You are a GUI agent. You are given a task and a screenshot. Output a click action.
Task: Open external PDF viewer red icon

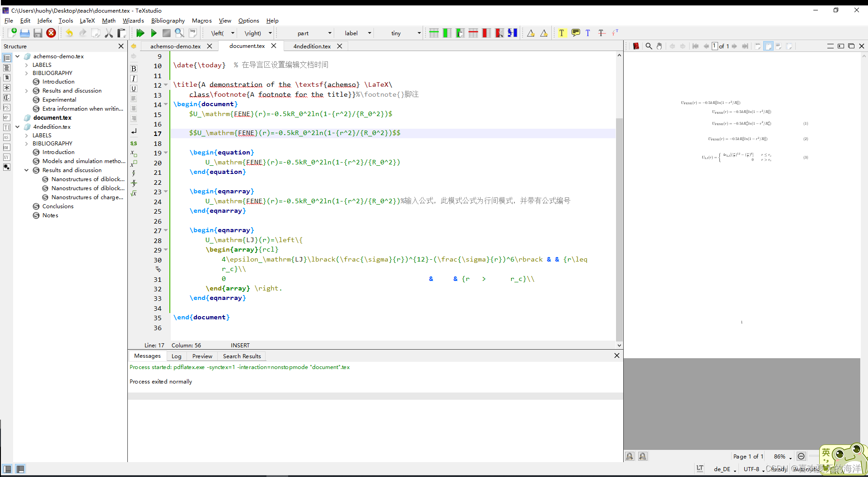coord(636,46)
